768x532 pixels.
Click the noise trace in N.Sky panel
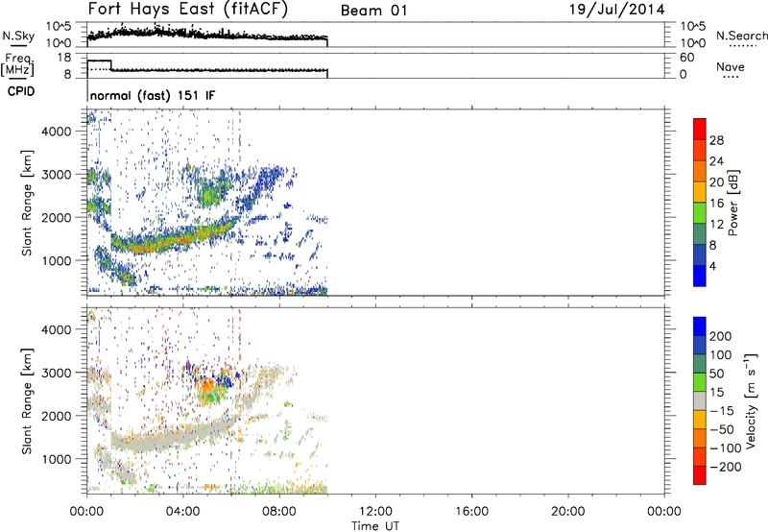point(207,35)
